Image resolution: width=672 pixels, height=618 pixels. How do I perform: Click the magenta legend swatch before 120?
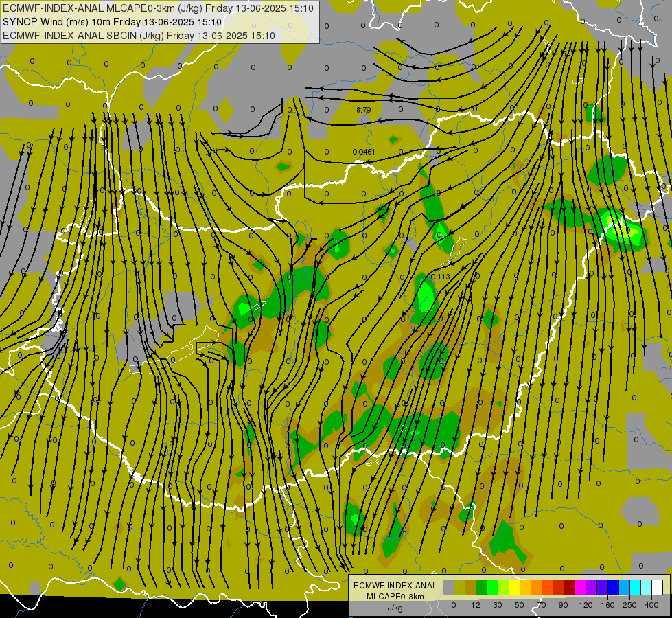pos(580,587)
